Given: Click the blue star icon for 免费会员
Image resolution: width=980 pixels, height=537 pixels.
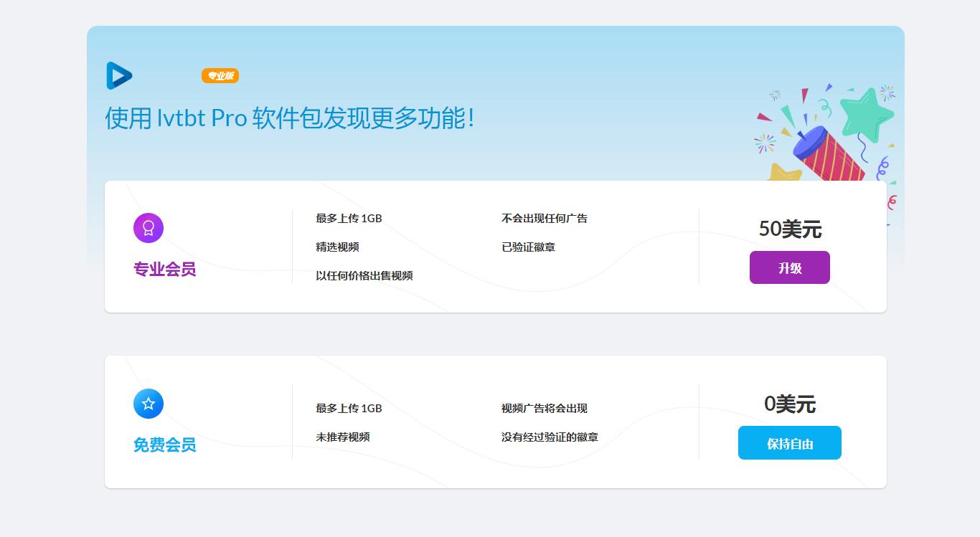Looking at the screenshot, I should tap(149, 404).
